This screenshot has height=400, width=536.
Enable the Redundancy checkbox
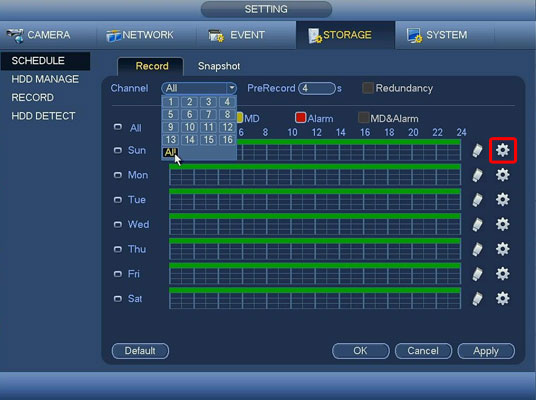click(x=368, y=88)
